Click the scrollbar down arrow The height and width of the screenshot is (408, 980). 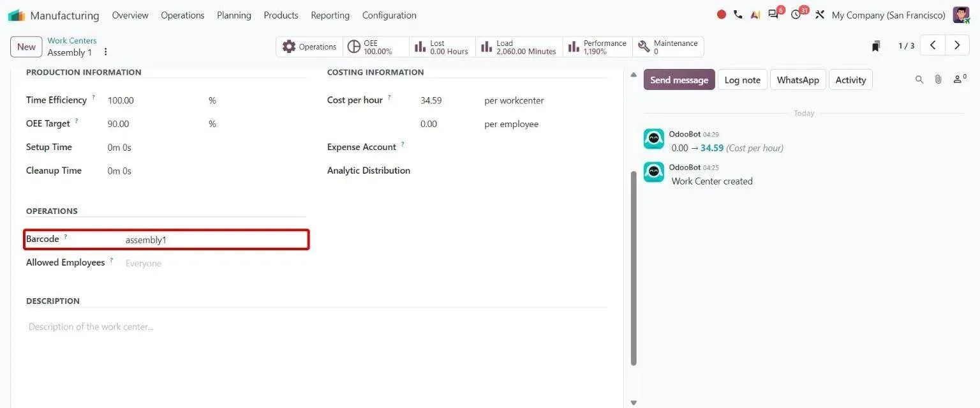634,403
